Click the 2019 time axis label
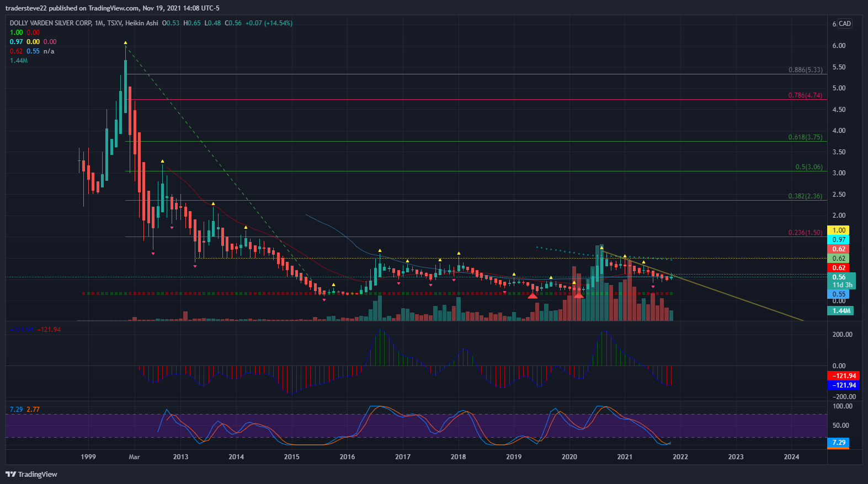 pos(514,457)
